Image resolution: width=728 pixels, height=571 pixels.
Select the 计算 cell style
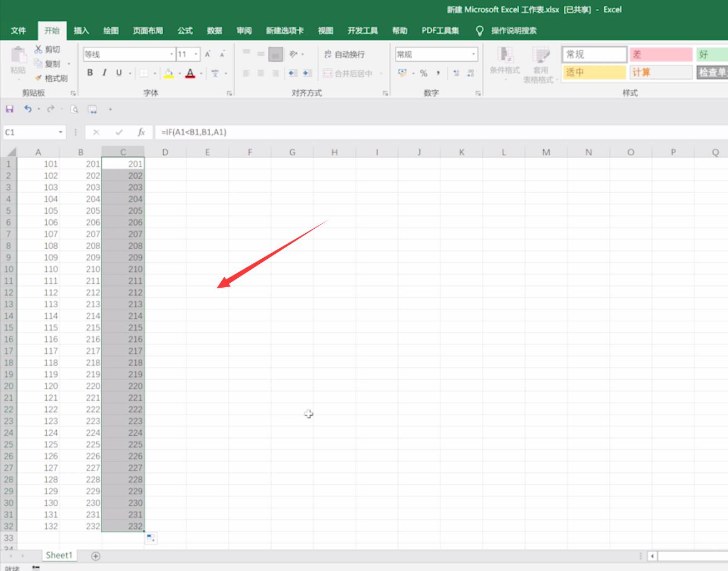[x=661, y=72]
